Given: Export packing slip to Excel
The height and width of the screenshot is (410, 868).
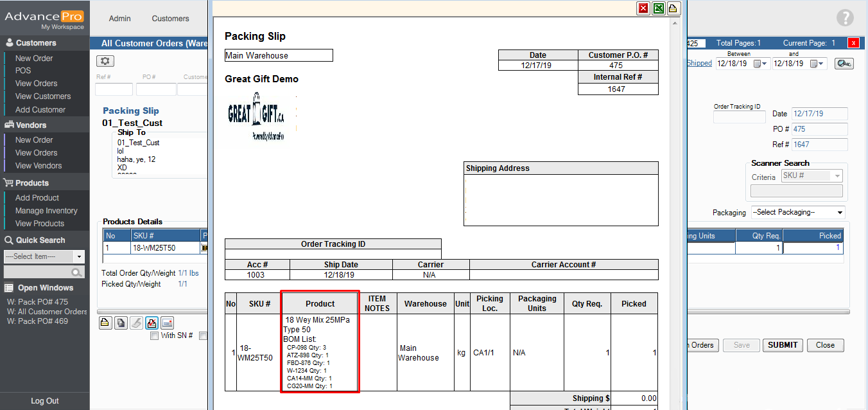Looking at the screenshot, I should (x=659, y=8).
